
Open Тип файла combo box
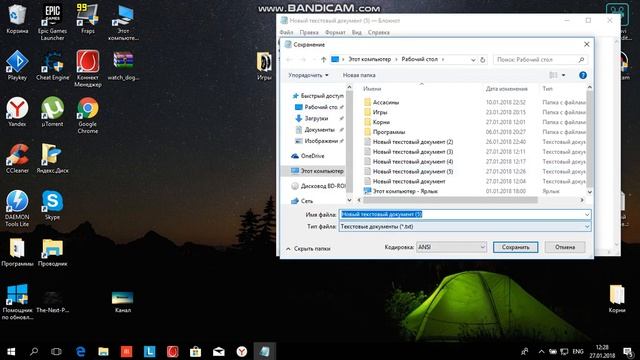pos(464,226)
